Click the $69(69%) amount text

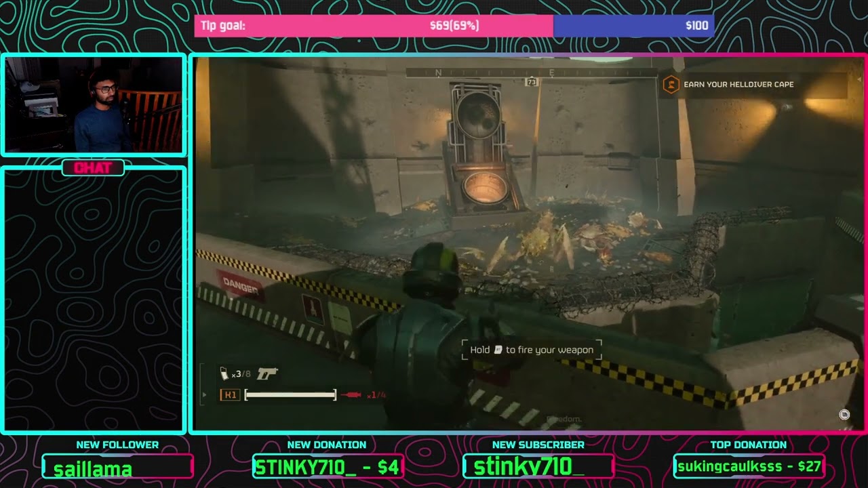tap(454, 26)
